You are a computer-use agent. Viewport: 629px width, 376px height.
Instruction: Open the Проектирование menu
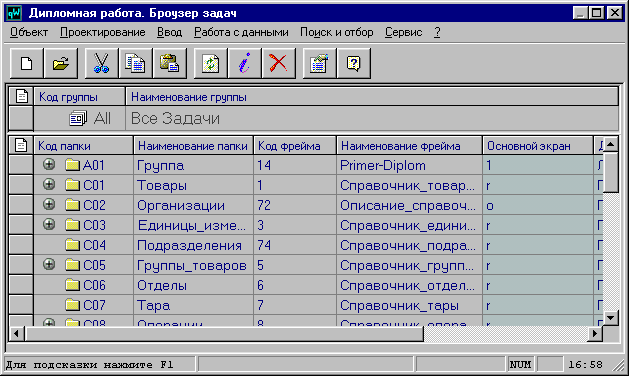tap(103, 32)
